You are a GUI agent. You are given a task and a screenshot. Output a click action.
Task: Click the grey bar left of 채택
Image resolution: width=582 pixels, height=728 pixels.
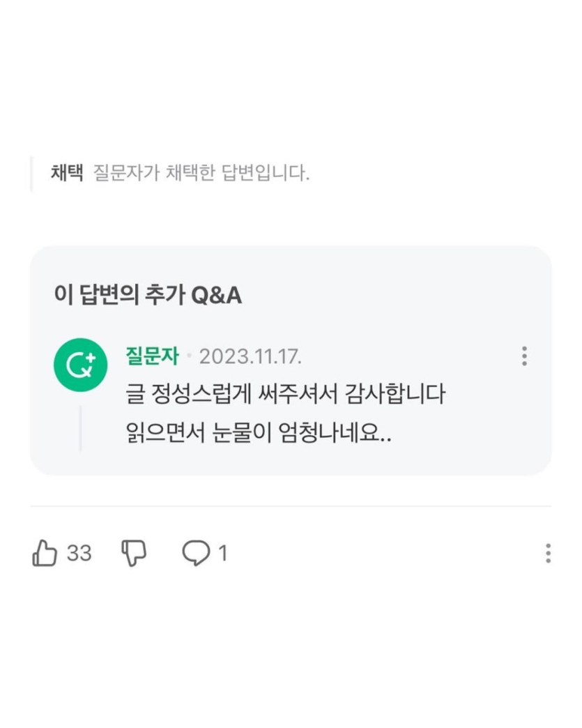[x=31, y=173]
